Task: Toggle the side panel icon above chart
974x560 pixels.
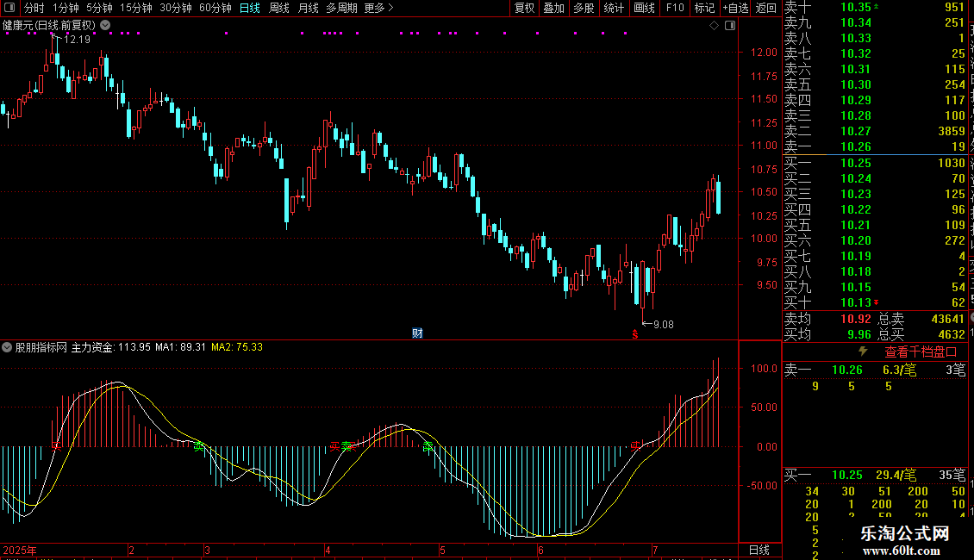Action: click(x=730, y=26)
